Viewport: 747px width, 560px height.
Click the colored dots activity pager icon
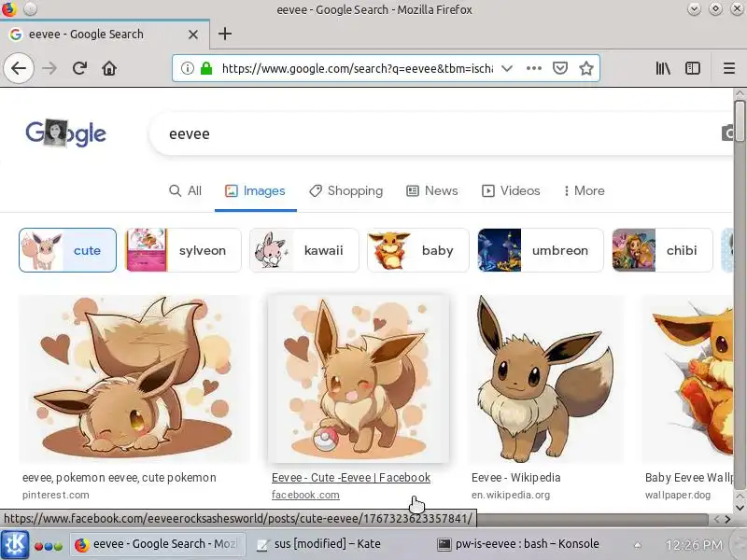point(49,546)
